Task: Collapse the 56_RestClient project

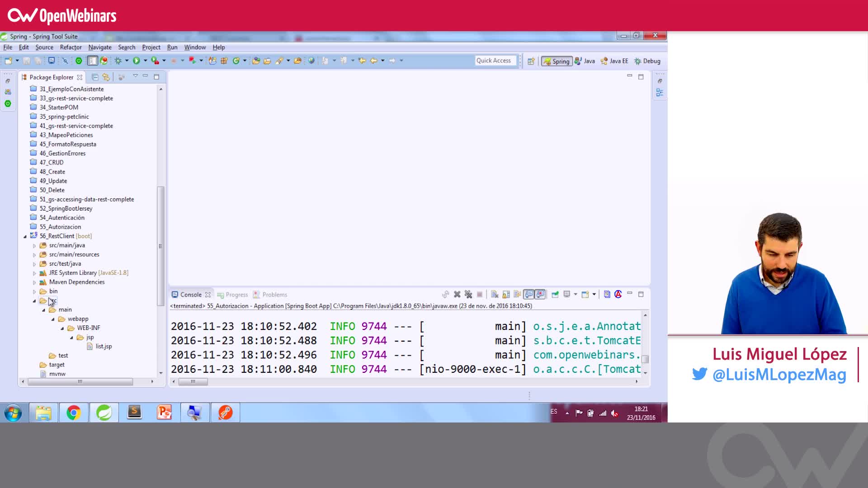Action: click(26, 236)
